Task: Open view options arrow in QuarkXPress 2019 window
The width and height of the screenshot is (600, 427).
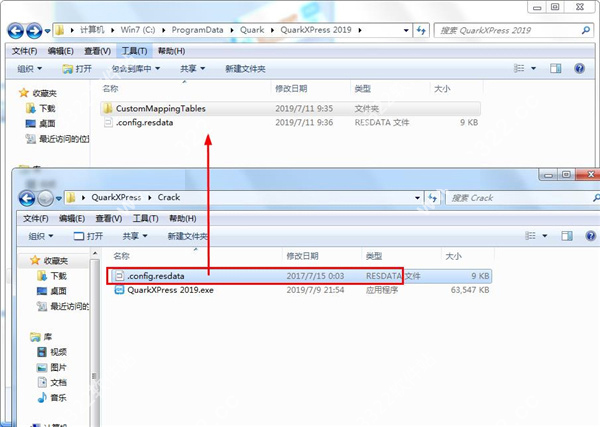Action: point(533,68)
